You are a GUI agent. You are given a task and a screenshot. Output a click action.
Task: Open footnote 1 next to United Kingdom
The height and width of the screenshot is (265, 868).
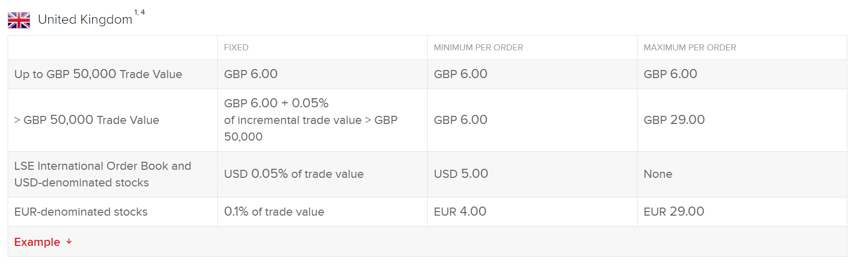[136, 12]
